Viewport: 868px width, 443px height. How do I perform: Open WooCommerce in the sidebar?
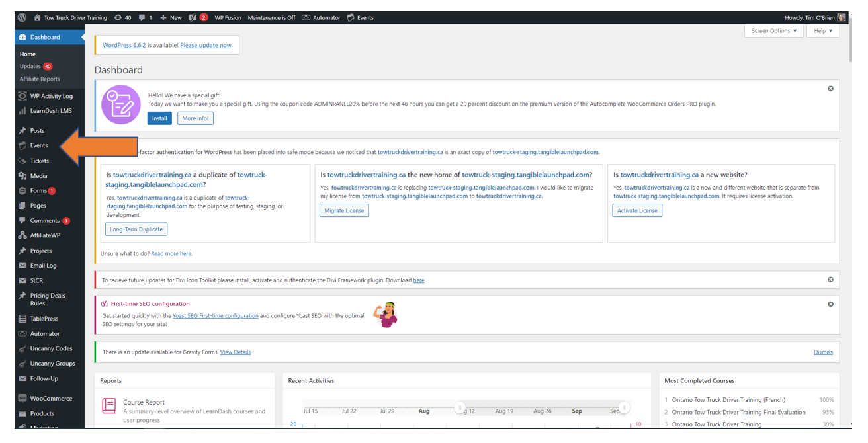click(x=50, y=399)
